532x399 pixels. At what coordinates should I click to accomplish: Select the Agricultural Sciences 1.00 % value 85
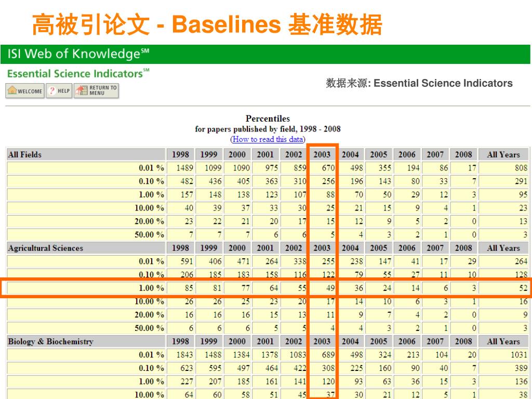[189, 288]
